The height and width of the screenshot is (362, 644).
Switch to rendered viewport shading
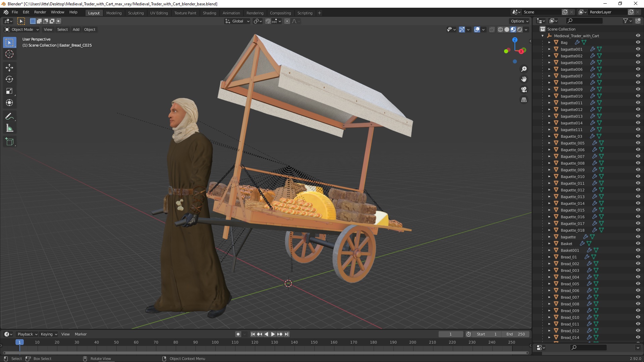tap(520, 29)
